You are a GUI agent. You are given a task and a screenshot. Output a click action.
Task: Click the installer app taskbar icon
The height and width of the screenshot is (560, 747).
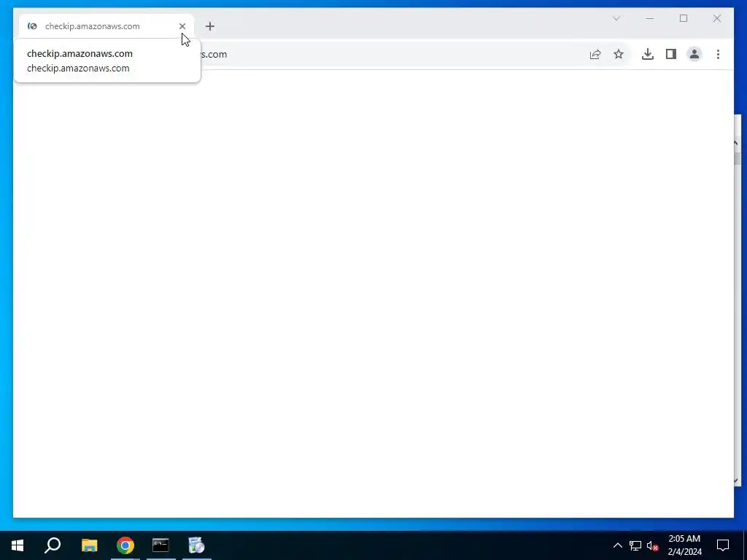coord(196,545)
